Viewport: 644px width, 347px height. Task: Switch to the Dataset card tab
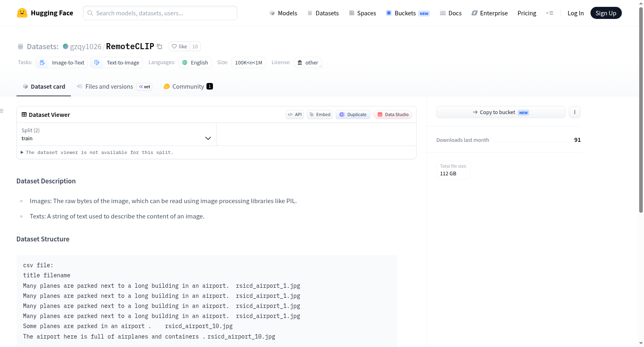44,87
